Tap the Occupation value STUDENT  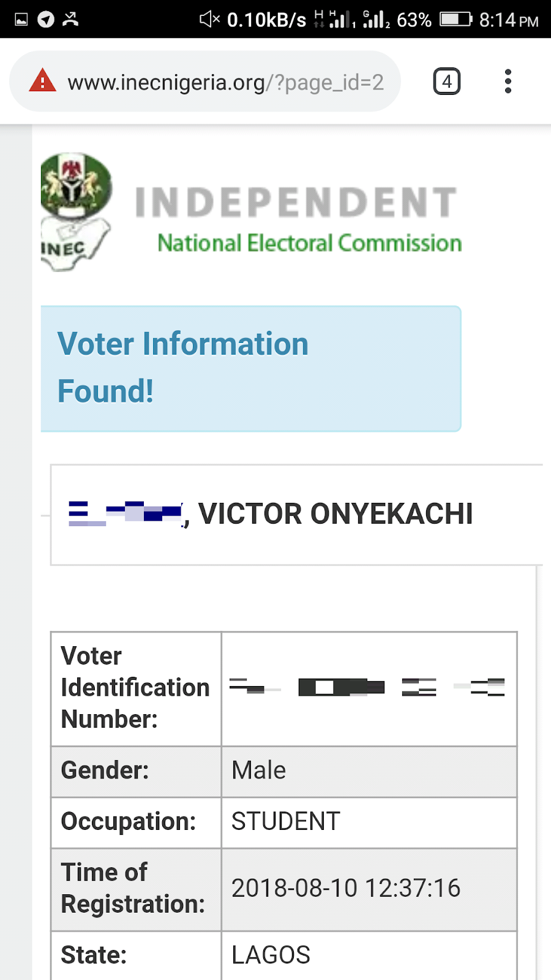tap(285, 821)
